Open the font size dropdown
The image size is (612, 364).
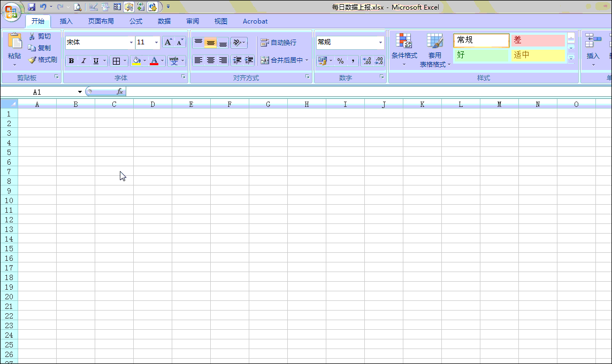pyautogui.click(x=156, y=42)
